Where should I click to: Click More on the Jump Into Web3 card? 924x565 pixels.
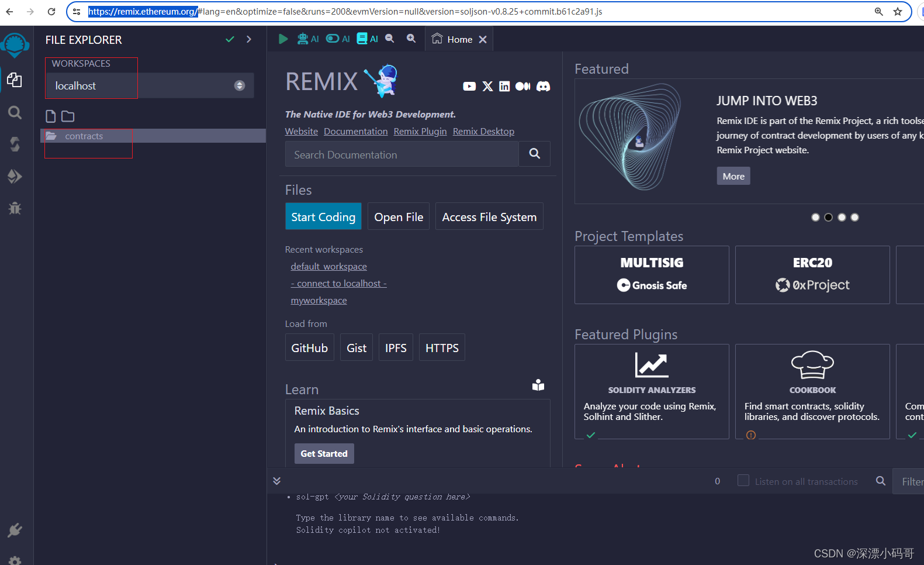pyautogui.click(x=733, y=176)
